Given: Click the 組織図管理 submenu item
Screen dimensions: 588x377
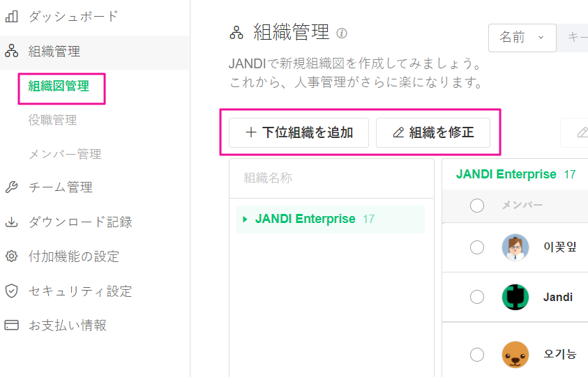Looking at the screenshot, I should [59, 86].
